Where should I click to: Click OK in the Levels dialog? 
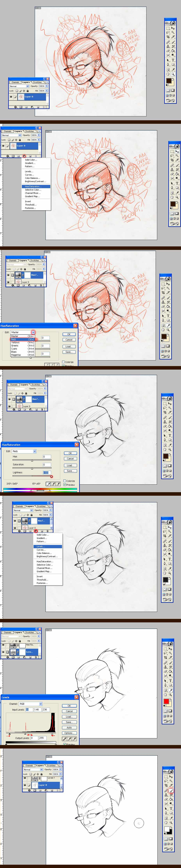point(69,706)
